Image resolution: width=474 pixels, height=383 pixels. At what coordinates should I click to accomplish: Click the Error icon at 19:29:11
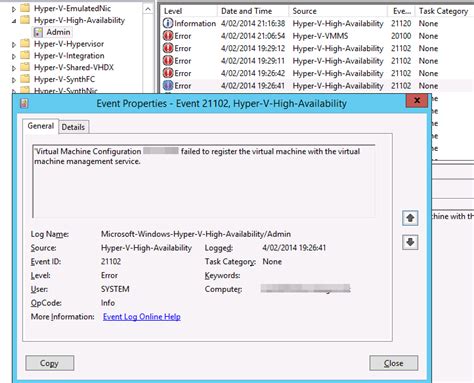[168, 61]
